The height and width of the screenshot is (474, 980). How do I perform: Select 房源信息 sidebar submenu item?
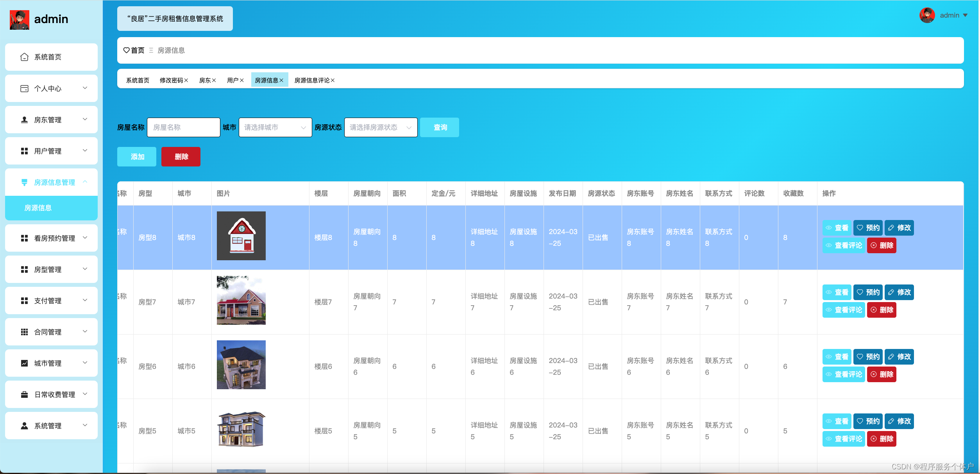click(x=38, y=208)
